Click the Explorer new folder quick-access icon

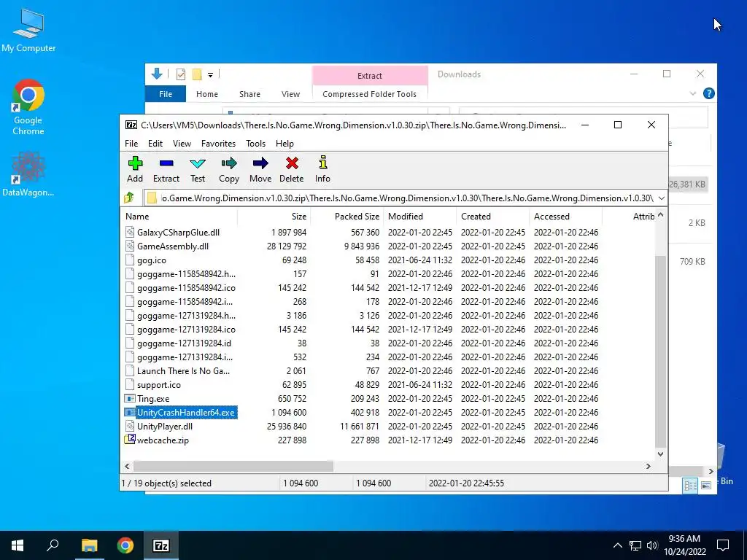[197, 74]
